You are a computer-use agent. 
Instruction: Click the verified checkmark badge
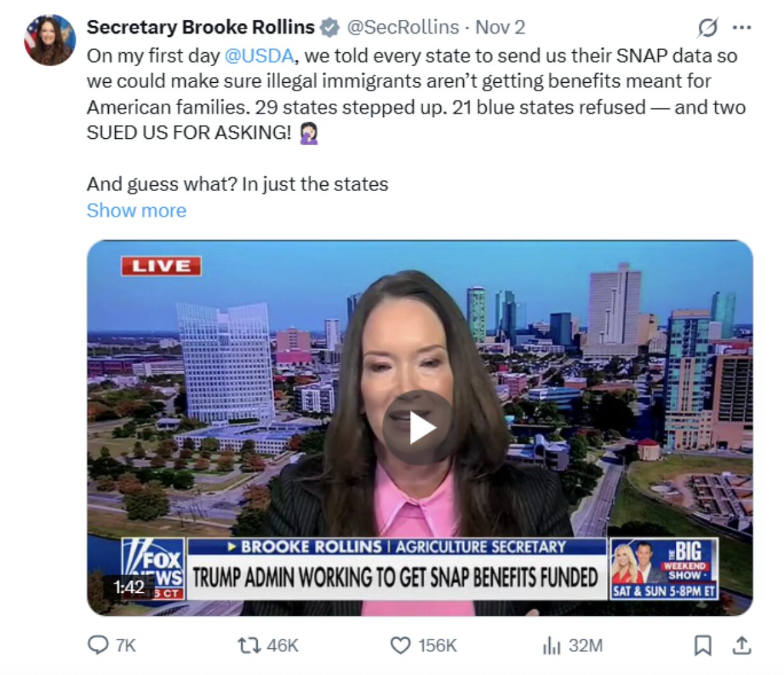[x=329, y=27]
